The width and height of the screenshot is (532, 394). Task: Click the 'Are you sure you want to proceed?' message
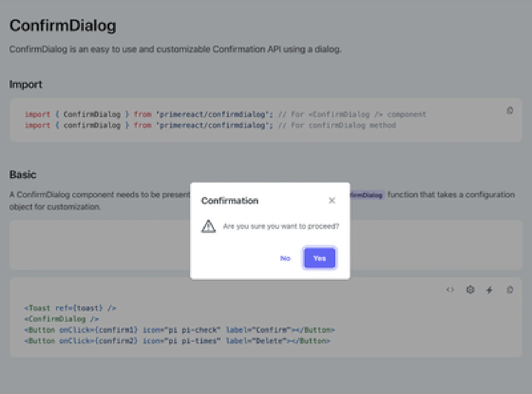pyautogui.click(x=281, y=226)
